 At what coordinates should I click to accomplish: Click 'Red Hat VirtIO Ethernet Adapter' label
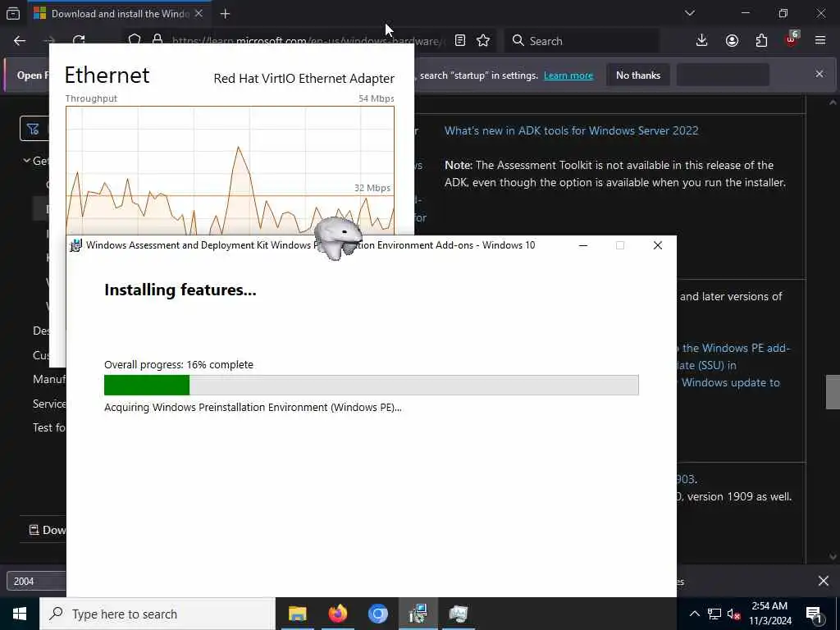tap(304, 78)
